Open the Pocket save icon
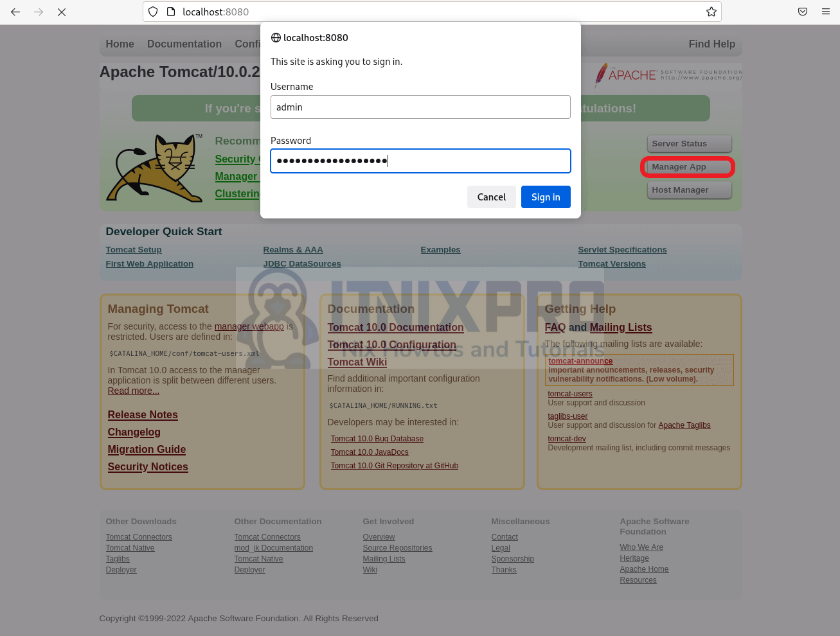The height and width of the screenshot is (636, 840). point(803,12)
